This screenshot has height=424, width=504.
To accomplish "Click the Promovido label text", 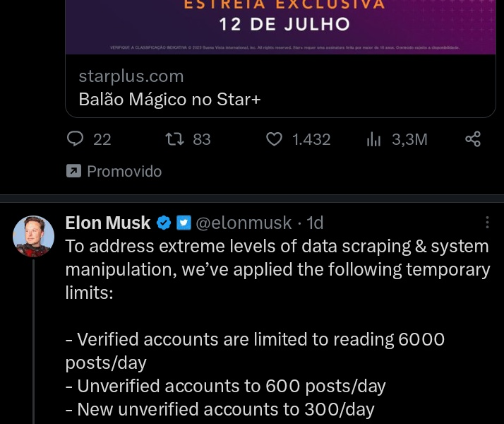I will coord(124,171).
